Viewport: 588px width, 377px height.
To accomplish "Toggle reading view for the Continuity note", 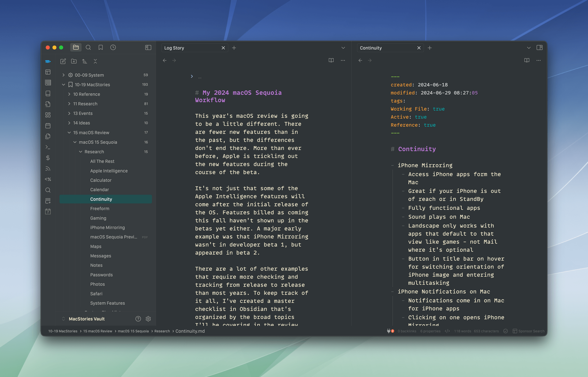I will [x=527, y=60].
